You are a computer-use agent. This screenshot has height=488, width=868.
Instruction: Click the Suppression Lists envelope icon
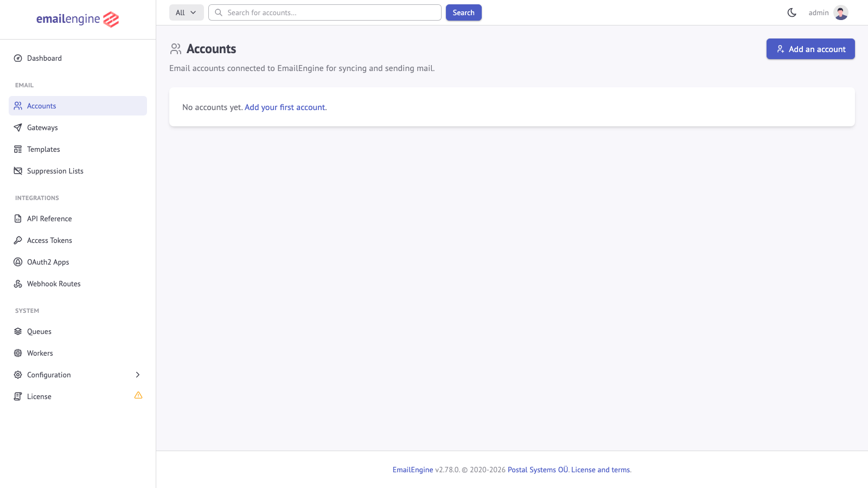[x=18, y=171]
